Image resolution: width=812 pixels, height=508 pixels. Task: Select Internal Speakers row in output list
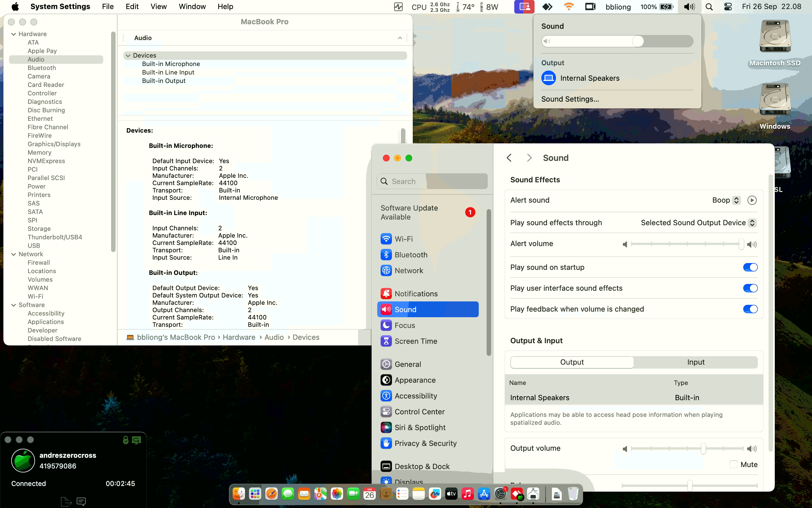click(x=634, y=398)
